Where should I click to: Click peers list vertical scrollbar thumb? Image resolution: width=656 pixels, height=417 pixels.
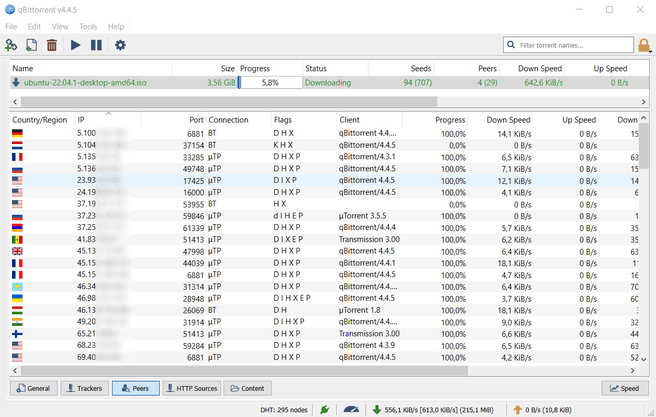[x=643, y=144]
